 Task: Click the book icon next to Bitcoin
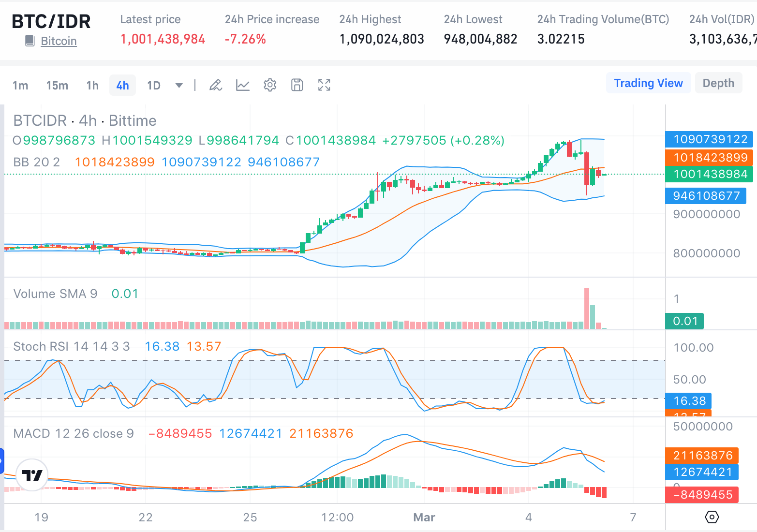[30, 41]
